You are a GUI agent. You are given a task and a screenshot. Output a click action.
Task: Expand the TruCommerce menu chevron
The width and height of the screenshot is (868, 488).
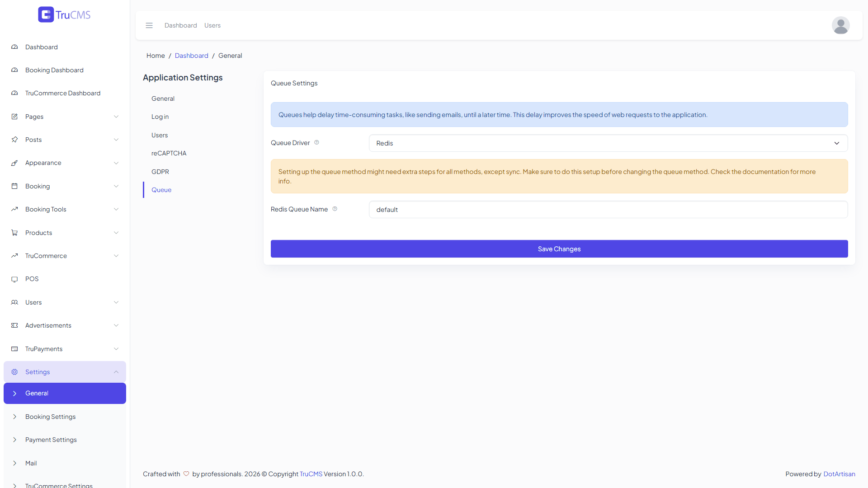pyautogui.click(x=116, y=256)
